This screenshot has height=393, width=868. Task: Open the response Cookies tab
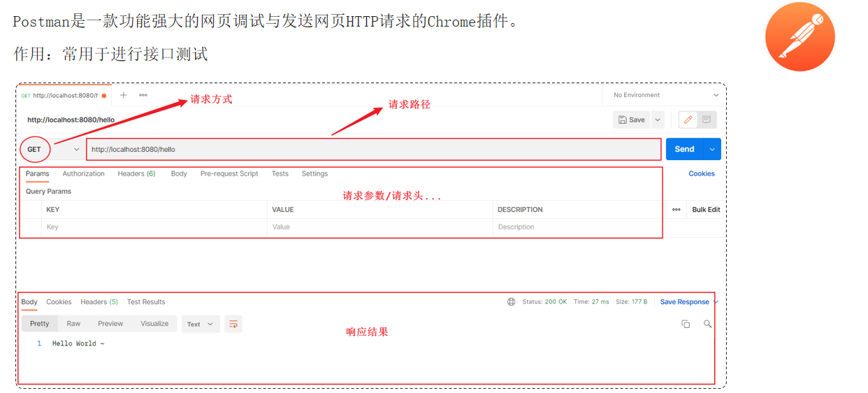tap(59, 302)
